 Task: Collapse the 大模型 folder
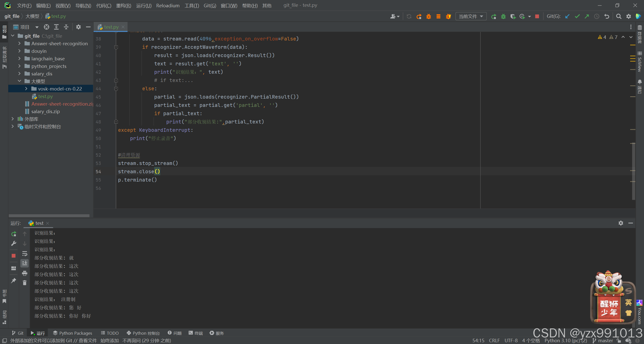click(x=19, y=81)
